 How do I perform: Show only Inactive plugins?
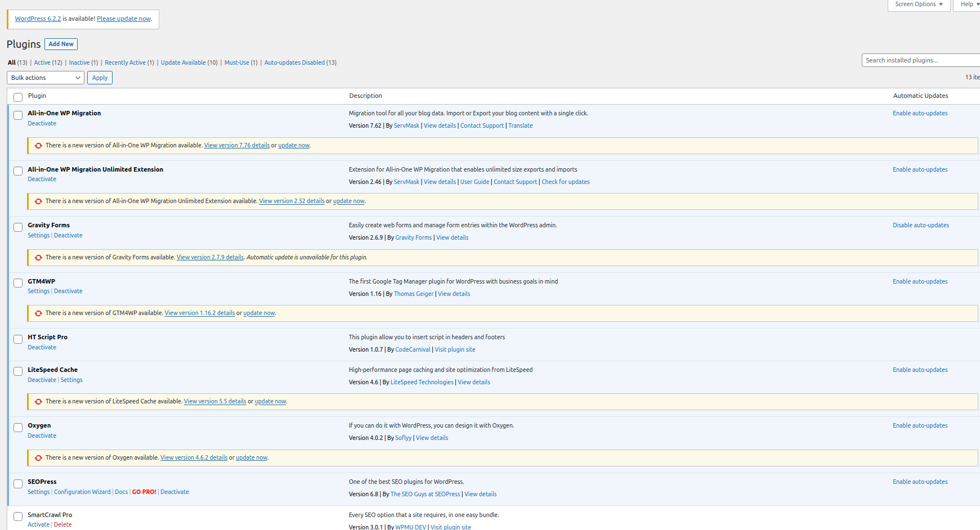coord(79,62)
